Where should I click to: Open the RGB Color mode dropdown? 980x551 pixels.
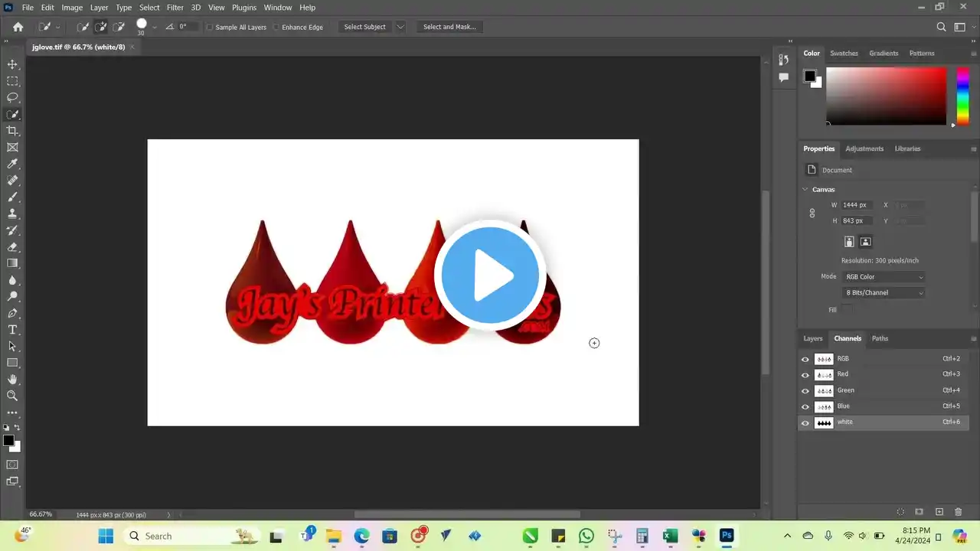tap(884, 277)
